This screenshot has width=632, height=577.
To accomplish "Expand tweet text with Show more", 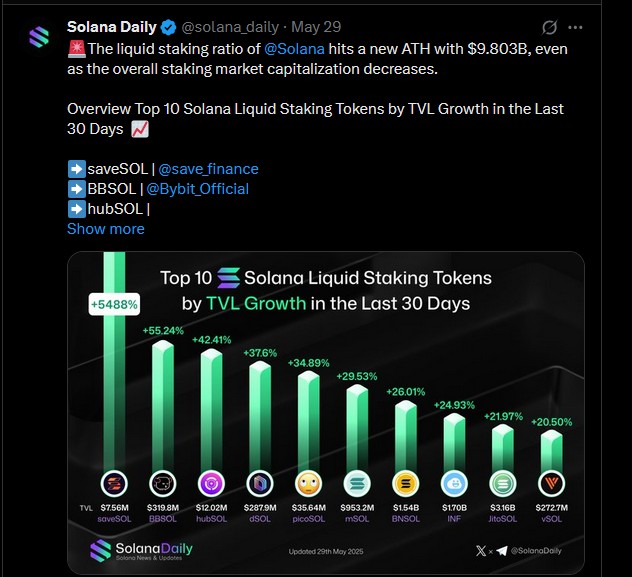I will tap(106, 229).
